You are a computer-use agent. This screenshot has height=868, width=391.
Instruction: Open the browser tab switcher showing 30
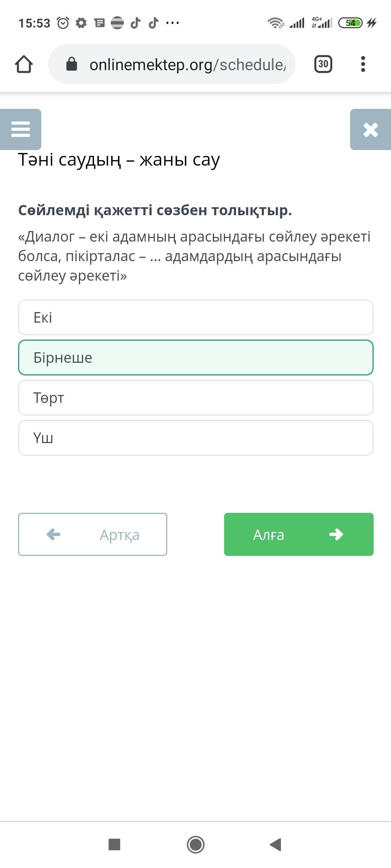click(323, 64)
